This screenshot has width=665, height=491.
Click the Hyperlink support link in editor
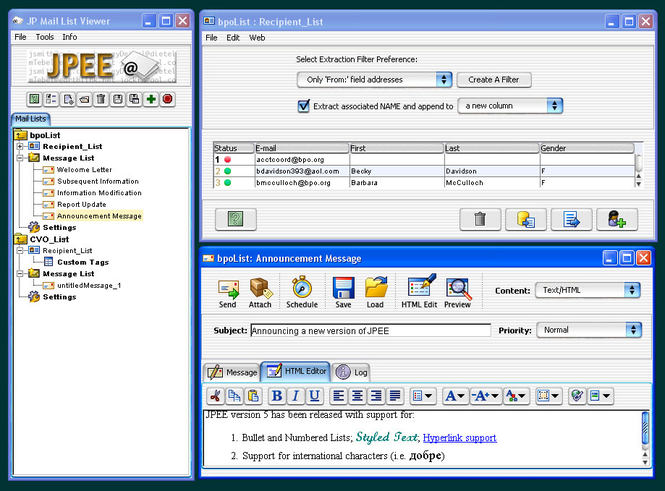point(459,438)
